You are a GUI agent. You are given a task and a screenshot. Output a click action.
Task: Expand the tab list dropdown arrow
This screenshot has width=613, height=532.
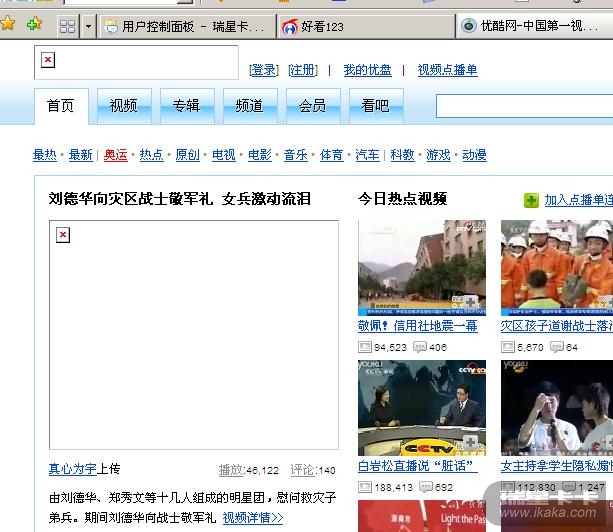click(x=89, y=26)
